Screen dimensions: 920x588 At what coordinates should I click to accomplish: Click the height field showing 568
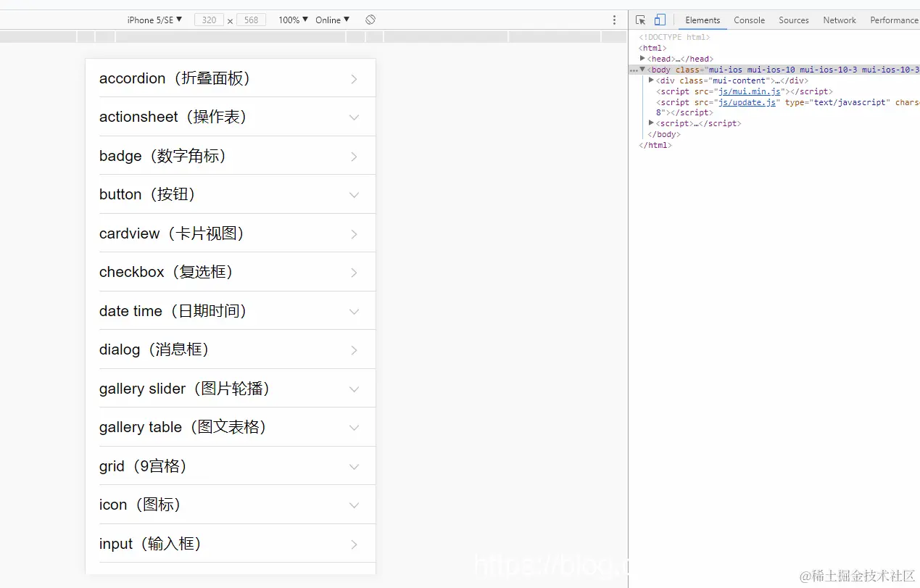coord(251,20)
